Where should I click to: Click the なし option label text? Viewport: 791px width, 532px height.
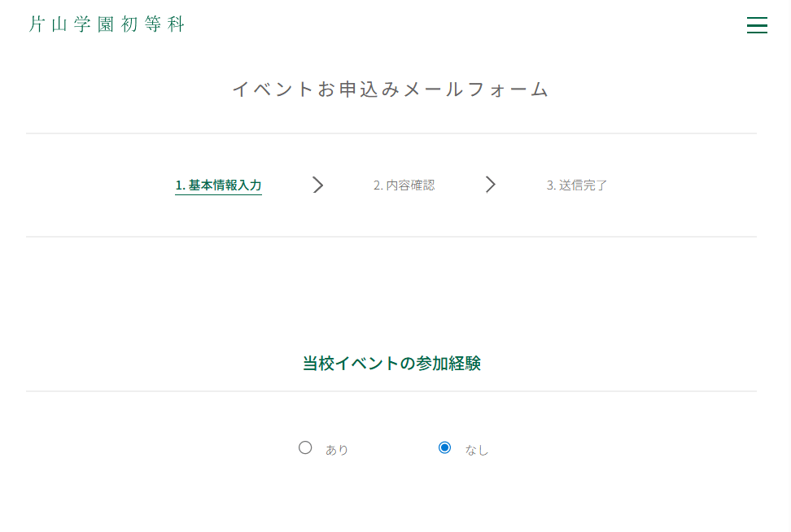[477, 450]
